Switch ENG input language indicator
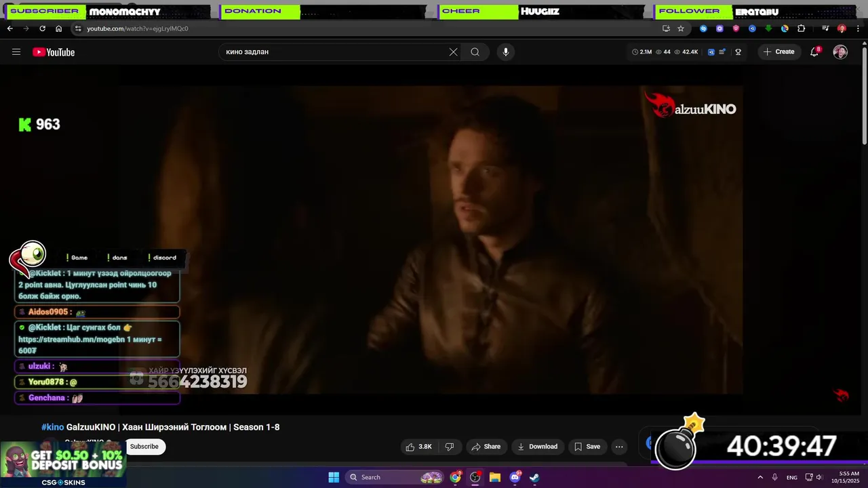This screenshot has width=868, height=488. pos(792,477)
